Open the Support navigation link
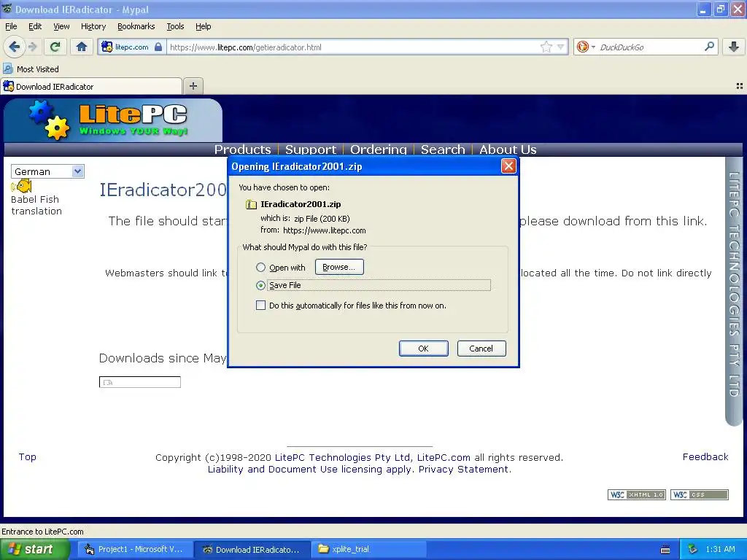Viewport: 747px width, 560px height. [x=311, y=149]
